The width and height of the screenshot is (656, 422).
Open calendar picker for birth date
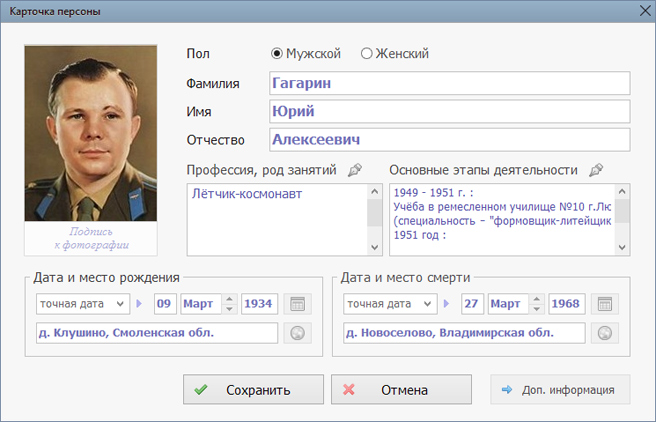point(297,304)
